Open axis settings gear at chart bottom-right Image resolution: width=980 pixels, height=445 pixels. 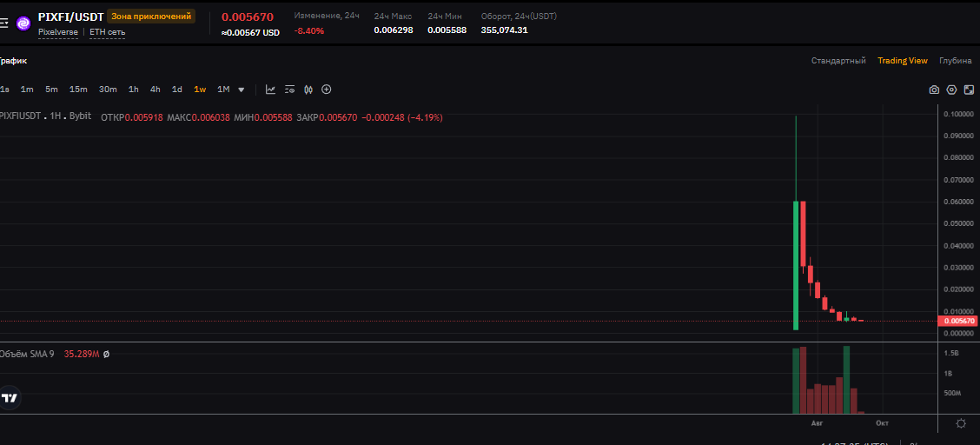961,423
